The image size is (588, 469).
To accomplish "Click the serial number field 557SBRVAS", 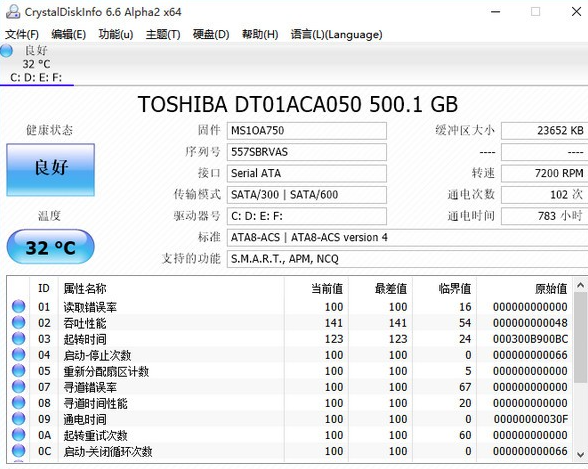I will [307, 152].
